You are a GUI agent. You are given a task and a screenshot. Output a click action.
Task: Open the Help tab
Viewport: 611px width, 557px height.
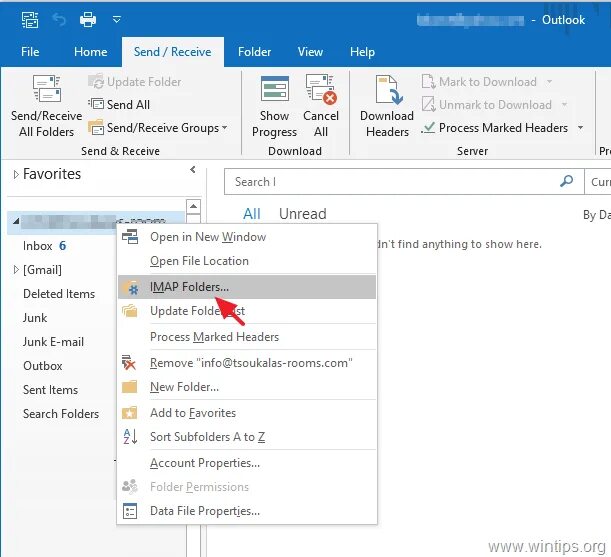[x=362, y=52]
